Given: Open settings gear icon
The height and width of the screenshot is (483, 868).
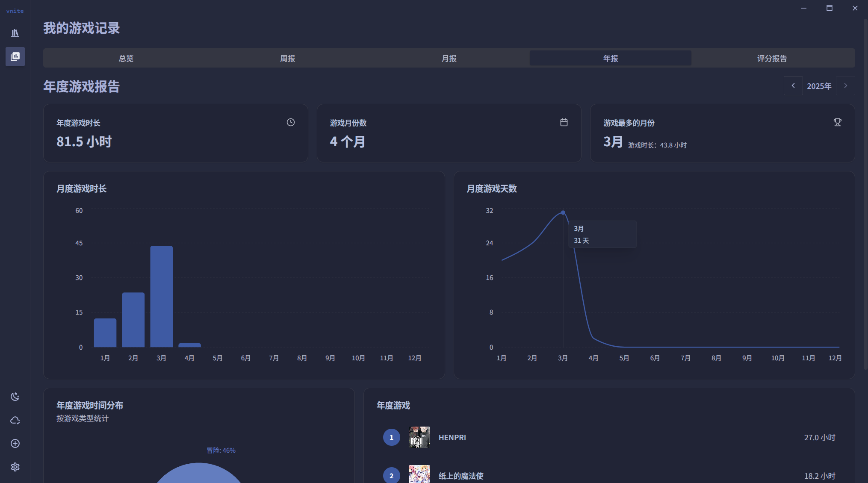Looking at the screenshot, I should click(15, 467).
